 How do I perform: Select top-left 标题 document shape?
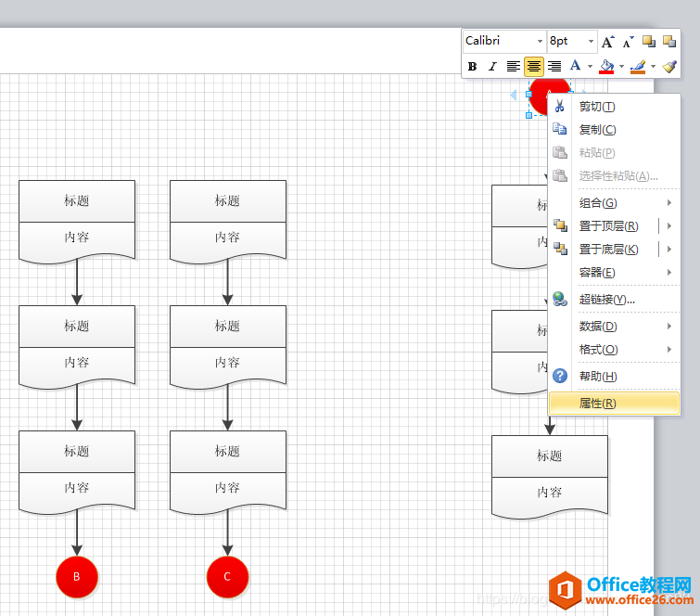point(77,222)
